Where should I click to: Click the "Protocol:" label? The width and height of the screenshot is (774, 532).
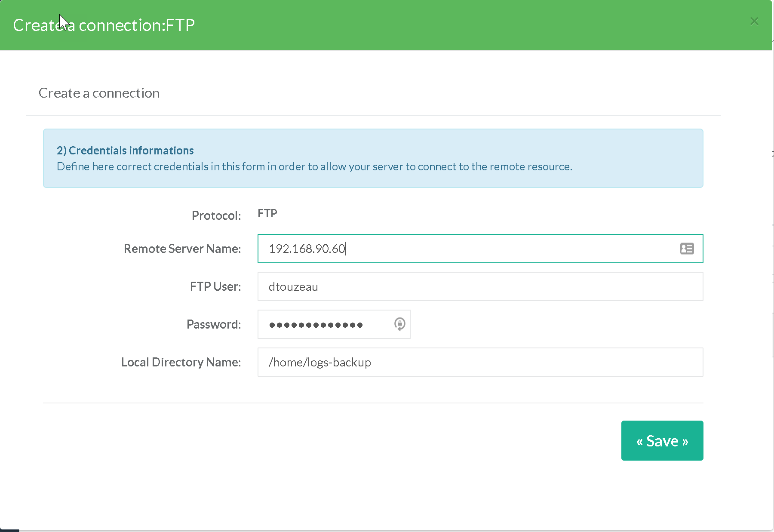pyautogui.click(x=216, y=215)
